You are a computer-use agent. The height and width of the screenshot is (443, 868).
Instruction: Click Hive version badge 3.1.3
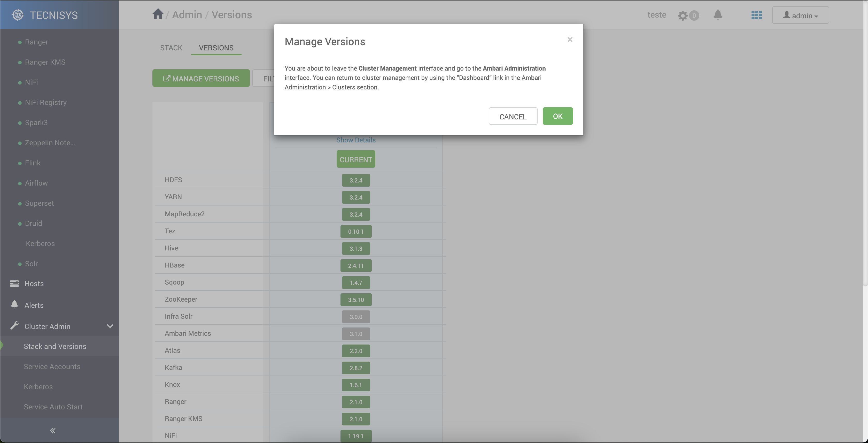356,248
